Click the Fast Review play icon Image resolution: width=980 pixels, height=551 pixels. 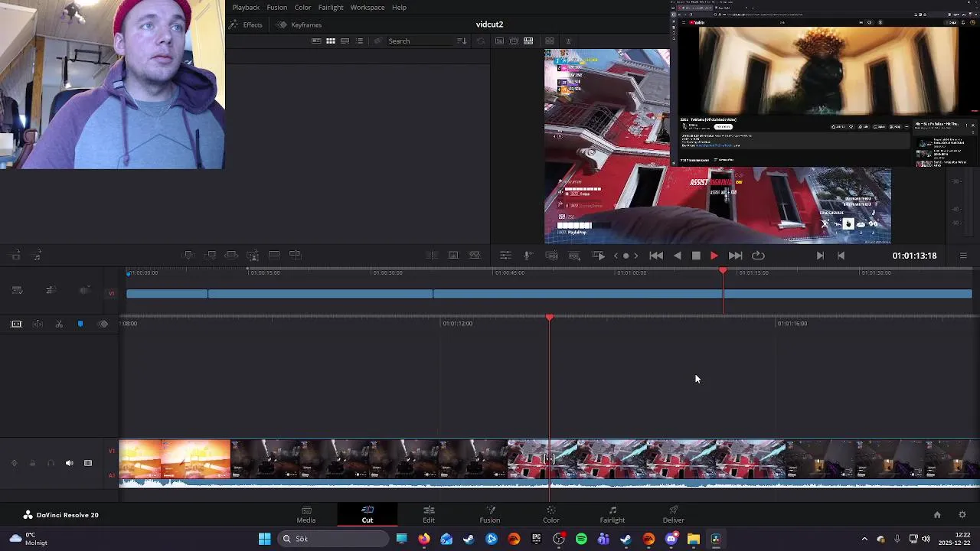pyautogui.click(x=599, y=256)
